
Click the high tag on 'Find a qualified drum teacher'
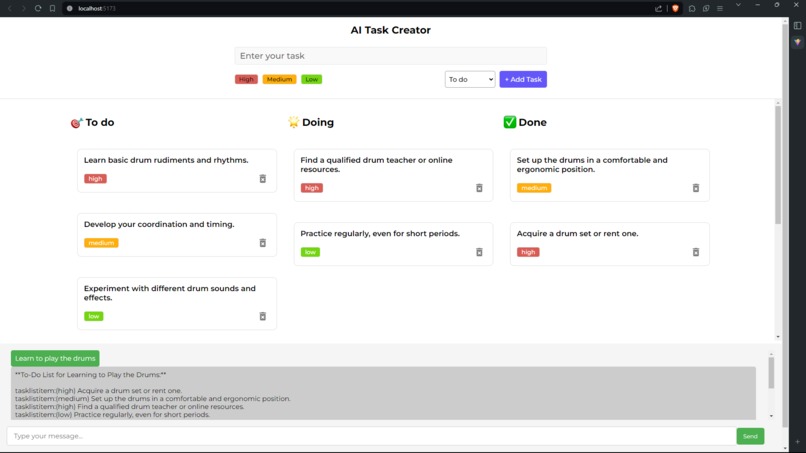click(312, 188)
